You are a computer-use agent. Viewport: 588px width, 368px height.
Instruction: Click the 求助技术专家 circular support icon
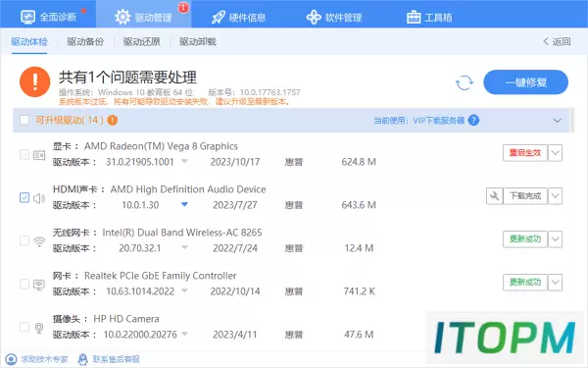tap(11, 359)
